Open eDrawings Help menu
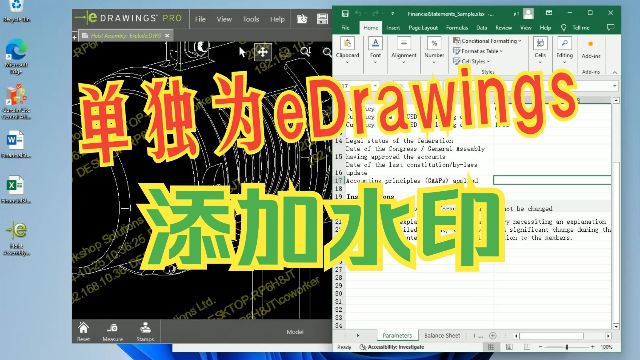Screen dimensions: 640x360 pos(277,19)
